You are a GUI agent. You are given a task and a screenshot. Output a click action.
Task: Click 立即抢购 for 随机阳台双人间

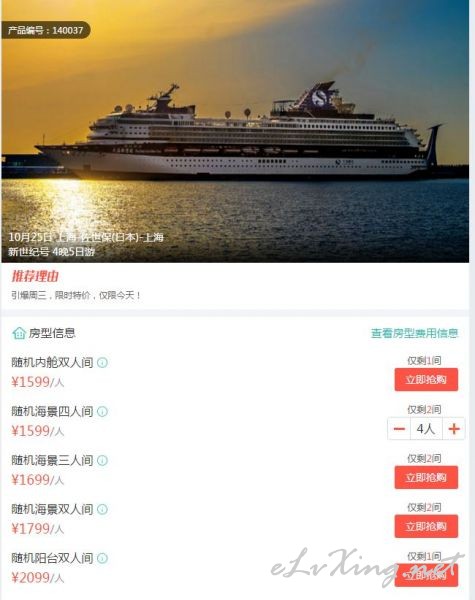(x=426, y=575)
